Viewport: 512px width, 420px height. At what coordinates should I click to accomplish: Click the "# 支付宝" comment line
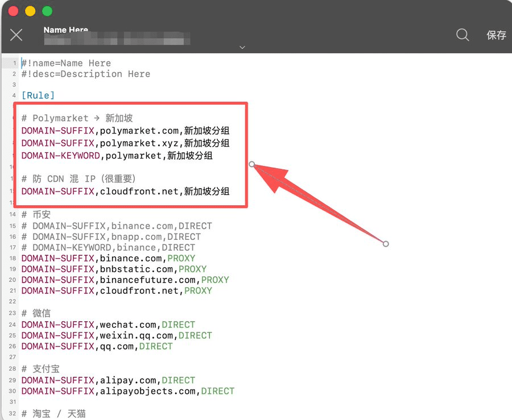pyautogui.click(x=40, y=369)
